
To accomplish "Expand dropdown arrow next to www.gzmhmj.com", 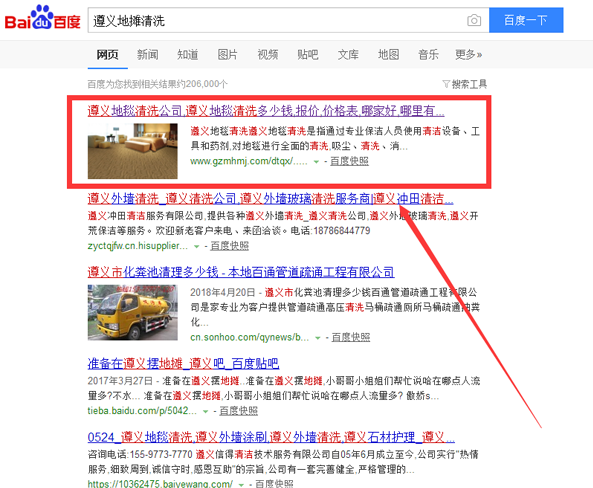I will pos(316,162).
